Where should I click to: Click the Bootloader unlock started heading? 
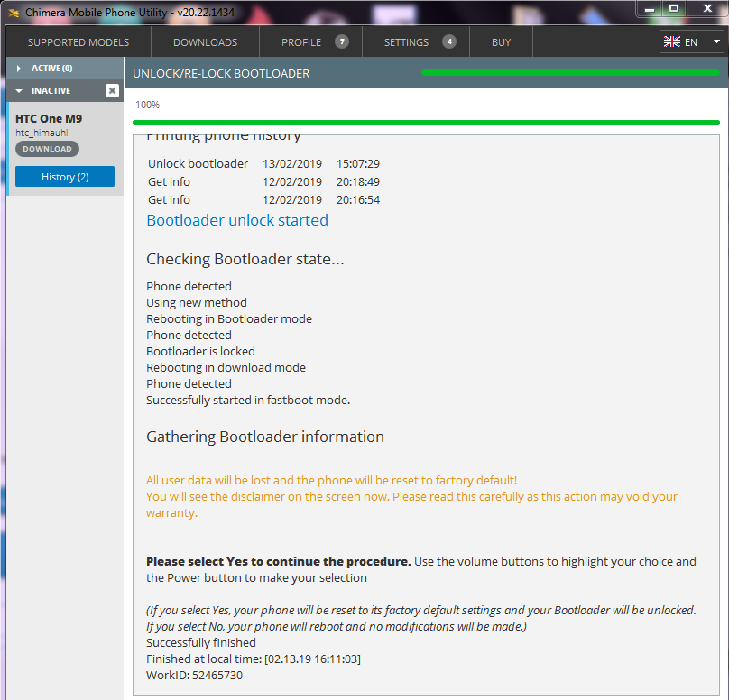(x=237, y=220)
